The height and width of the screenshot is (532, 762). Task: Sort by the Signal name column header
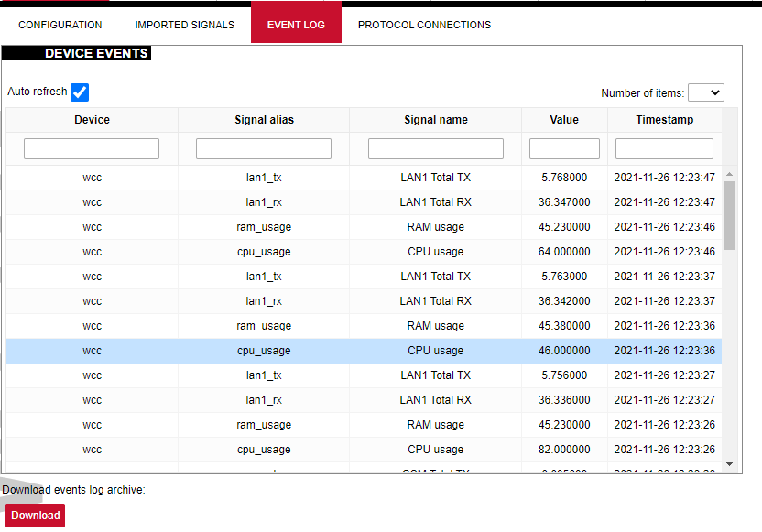click(435, 120)
